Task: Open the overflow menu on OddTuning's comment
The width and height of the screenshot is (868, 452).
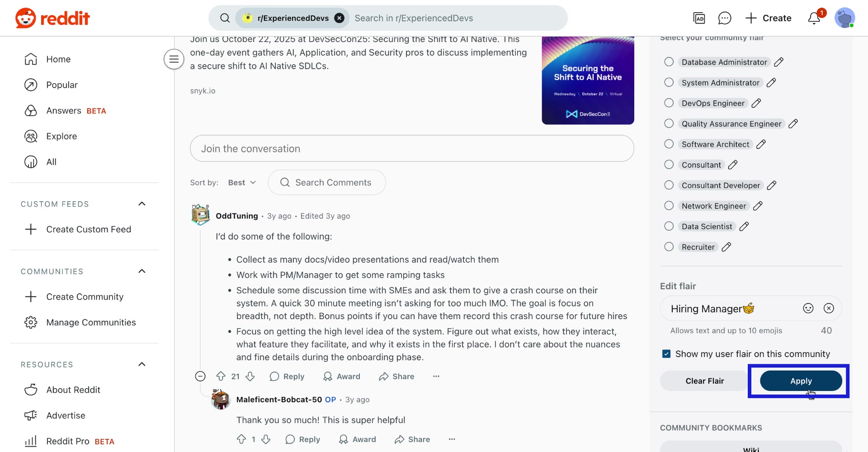Action: (x=436, y=376)
